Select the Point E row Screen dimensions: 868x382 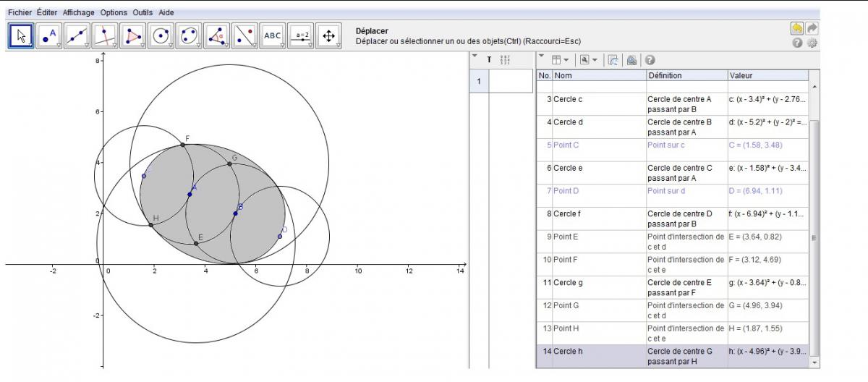[673, 242]
